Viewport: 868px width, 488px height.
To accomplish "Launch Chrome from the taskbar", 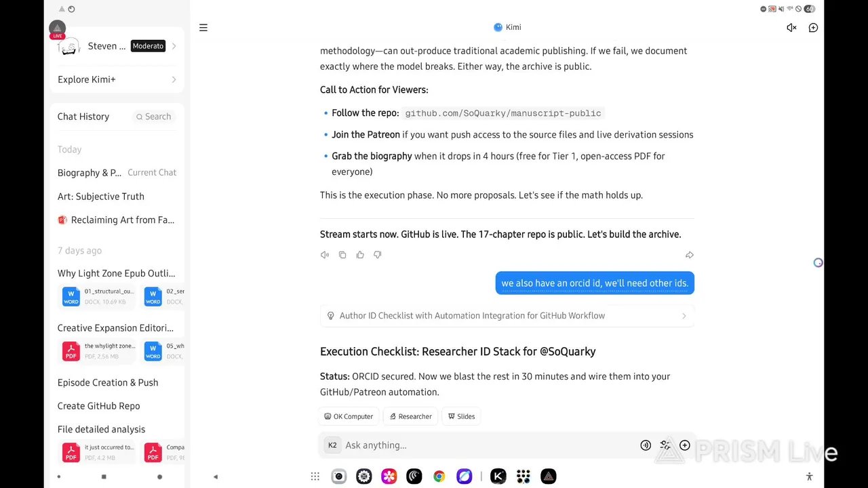I will 439,477.
